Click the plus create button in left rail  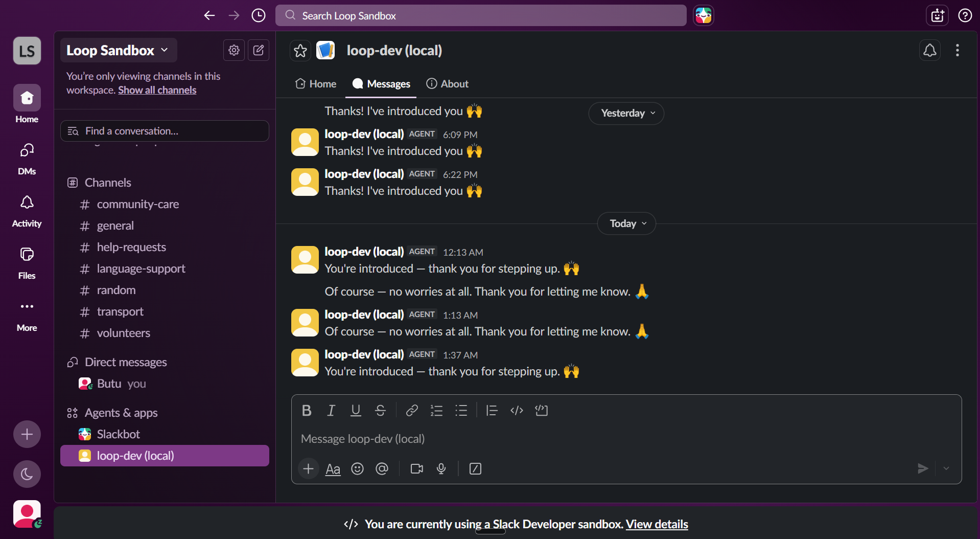click(27, 434)
